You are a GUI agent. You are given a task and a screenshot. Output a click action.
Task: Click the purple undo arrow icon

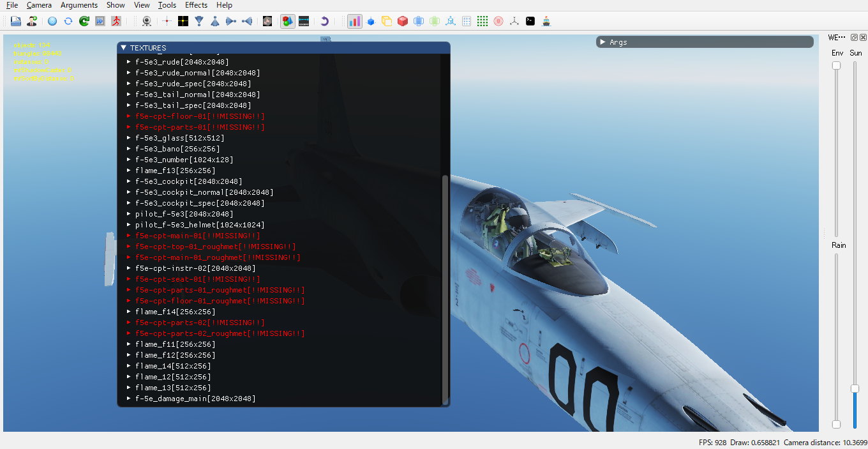point(324,21)
